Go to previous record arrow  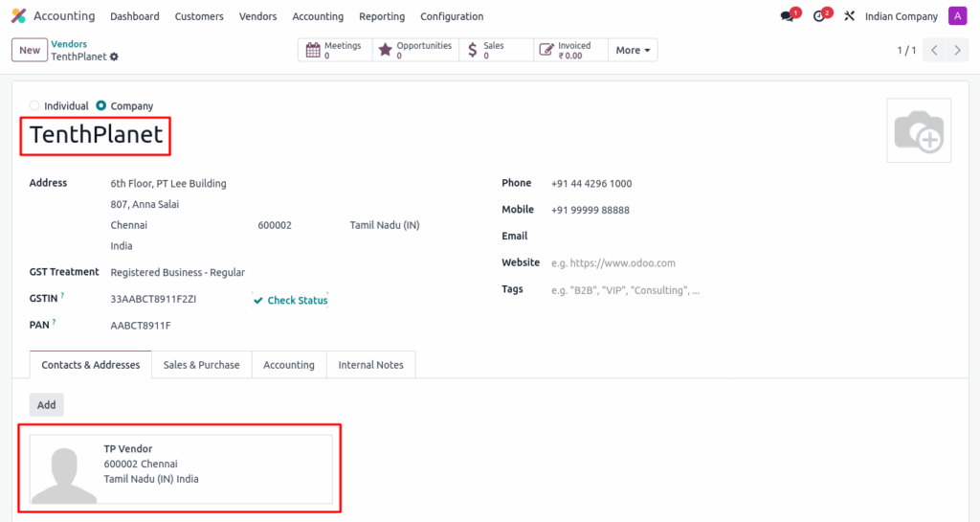point(934,50)
